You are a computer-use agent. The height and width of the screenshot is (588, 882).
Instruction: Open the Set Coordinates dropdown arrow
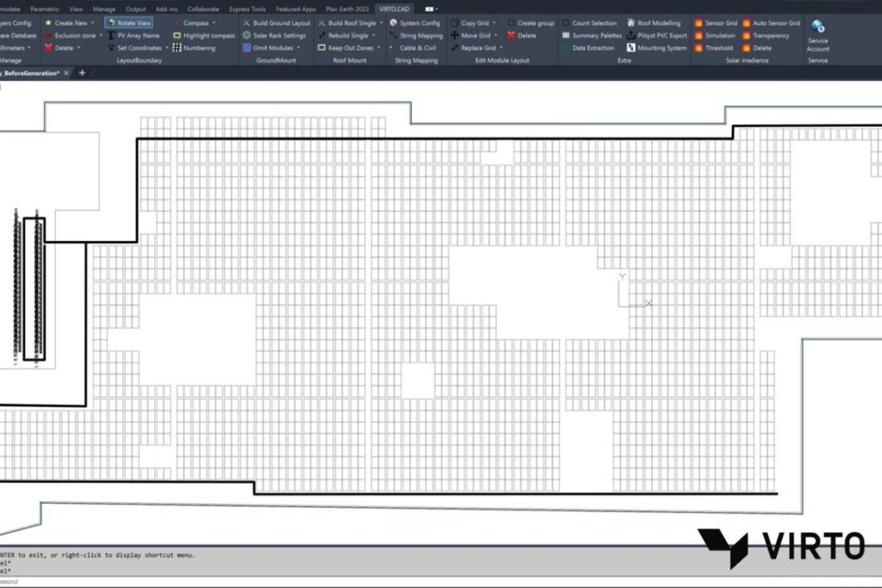click(x=167, y=48)
